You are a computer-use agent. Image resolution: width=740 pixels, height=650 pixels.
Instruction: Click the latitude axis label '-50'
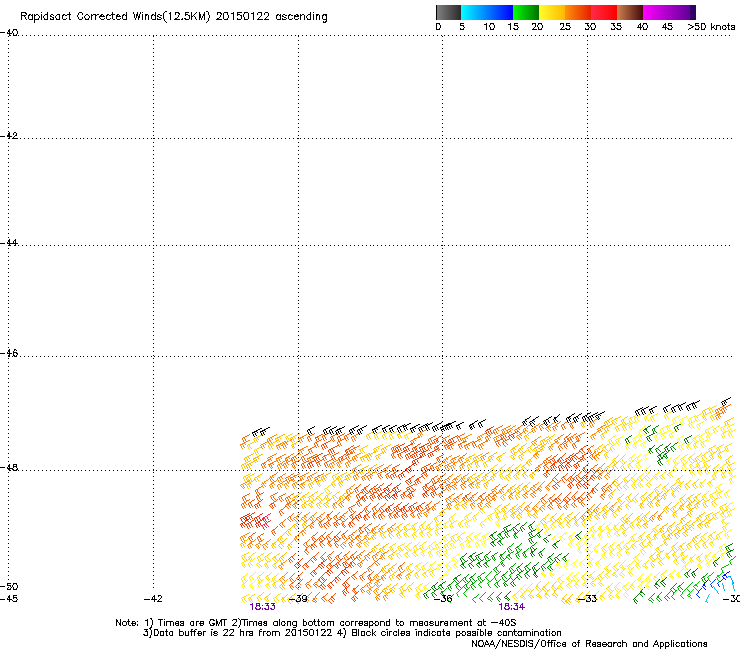coord(9,587)
